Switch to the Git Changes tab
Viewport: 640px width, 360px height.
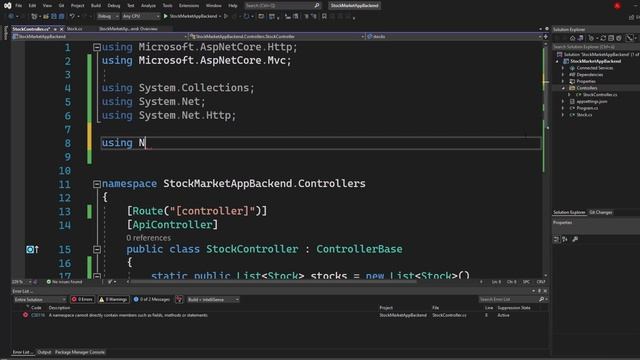[600, 212]
